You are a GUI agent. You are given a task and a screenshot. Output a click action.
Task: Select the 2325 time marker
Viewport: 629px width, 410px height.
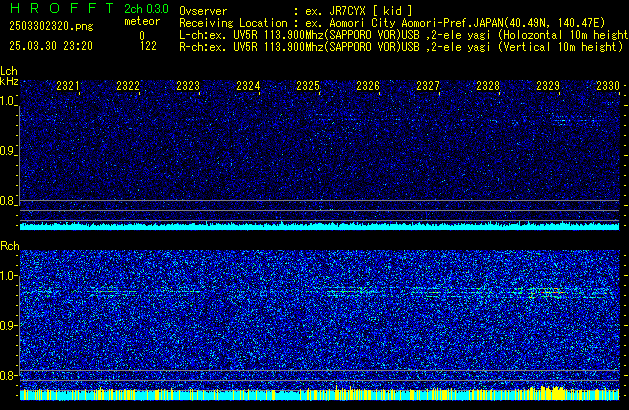[308, 86]
